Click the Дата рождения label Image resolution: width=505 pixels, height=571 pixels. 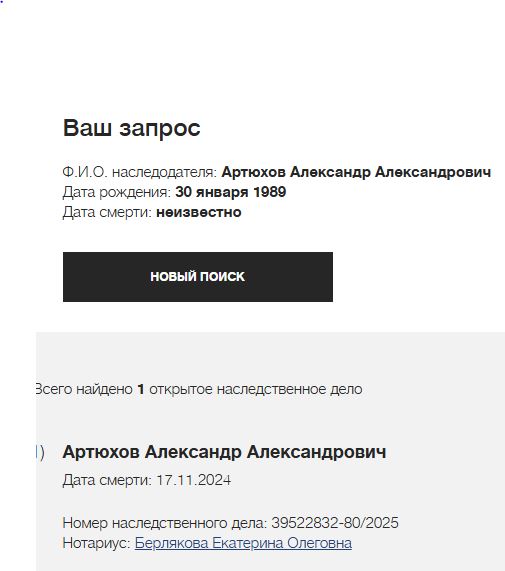(117, 192)
